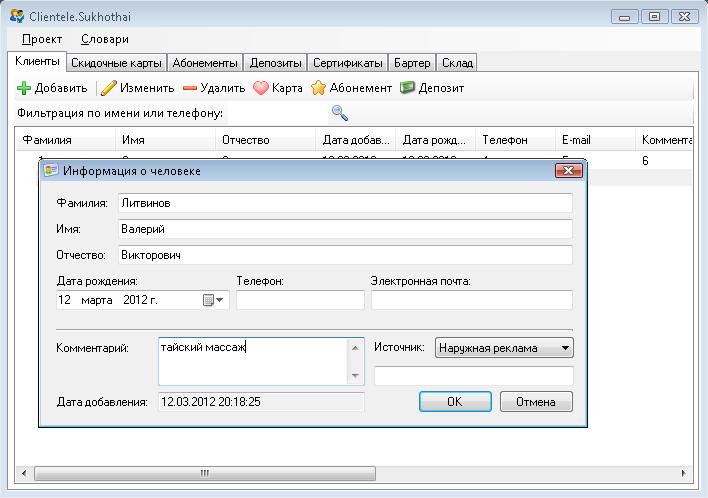Click the comment box scroll up arrow
Viewport: 708px width, 498px height.
pyautogui.click(x=355, y=348)
